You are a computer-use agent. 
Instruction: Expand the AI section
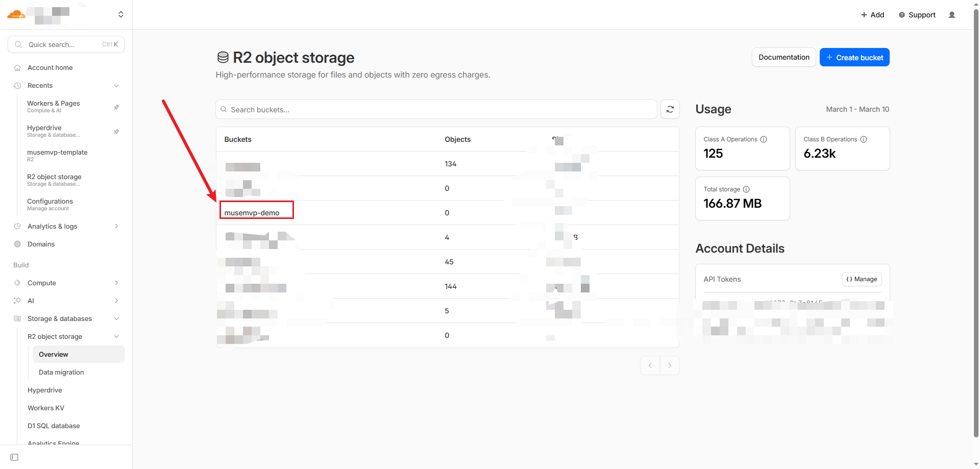[116, 301]
